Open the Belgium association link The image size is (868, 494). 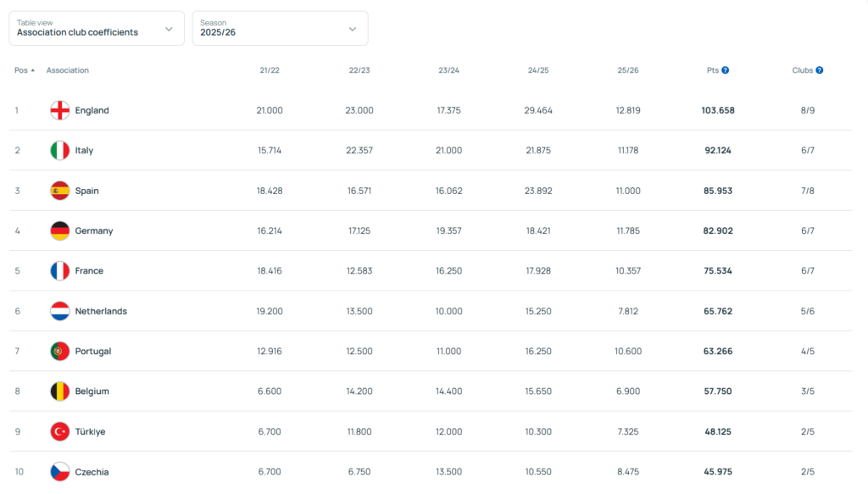coord(92,391)
